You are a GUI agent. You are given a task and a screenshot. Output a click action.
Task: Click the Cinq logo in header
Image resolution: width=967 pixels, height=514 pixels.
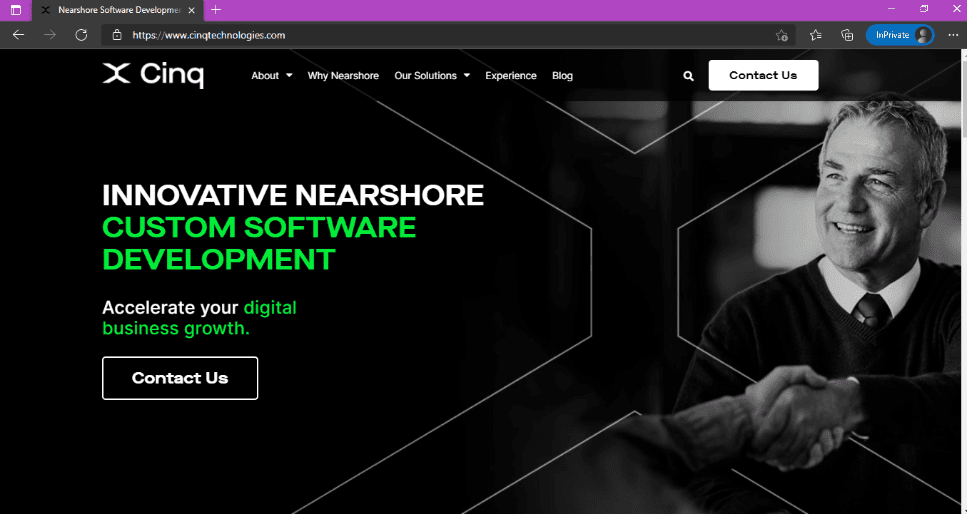[x=153, y=75]
